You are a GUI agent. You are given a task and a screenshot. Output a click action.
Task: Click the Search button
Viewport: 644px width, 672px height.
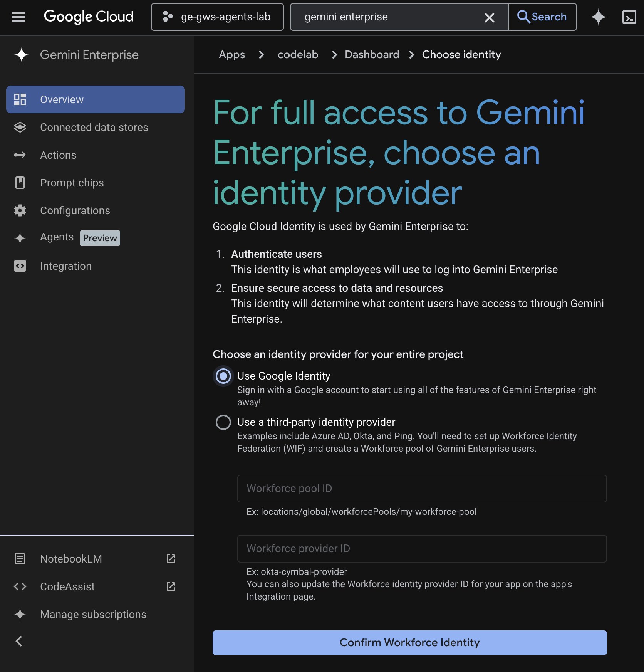542,17
